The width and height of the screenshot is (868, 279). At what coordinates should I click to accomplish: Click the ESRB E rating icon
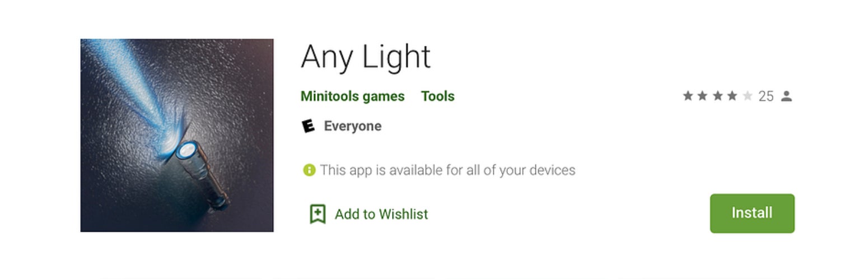308,126
